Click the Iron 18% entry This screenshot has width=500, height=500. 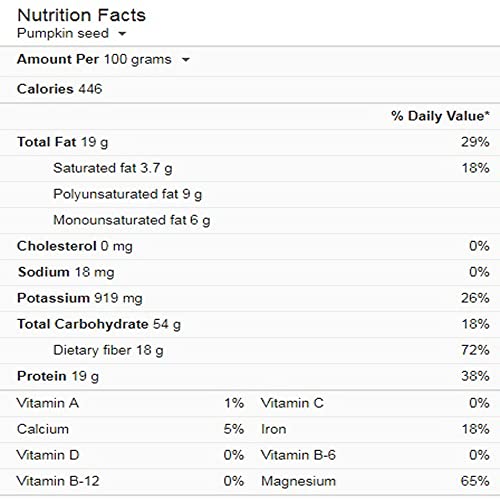(375, 429)
